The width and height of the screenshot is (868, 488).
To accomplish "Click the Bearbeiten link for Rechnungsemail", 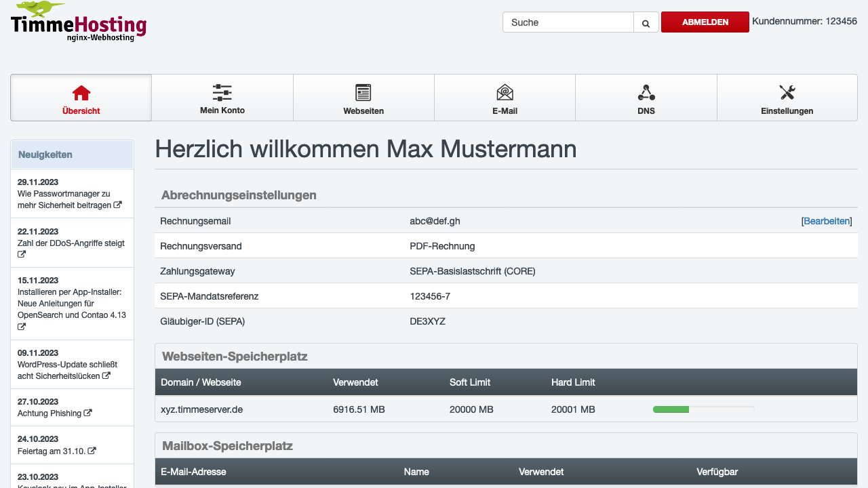I will tap(827, 221).
